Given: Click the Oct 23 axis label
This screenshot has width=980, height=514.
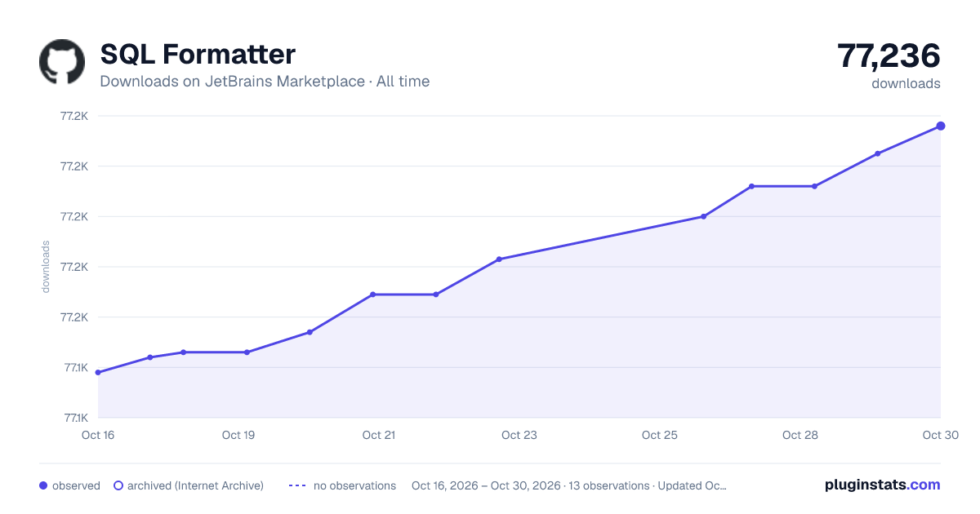Looking at the screenshot, I should 519,435.
